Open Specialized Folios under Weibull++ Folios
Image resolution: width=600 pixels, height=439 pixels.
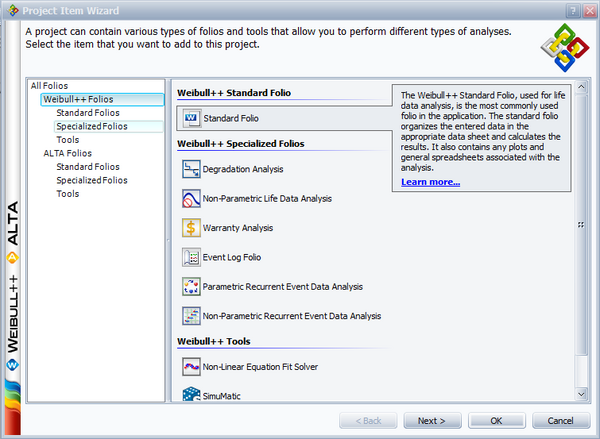(92, 126)
